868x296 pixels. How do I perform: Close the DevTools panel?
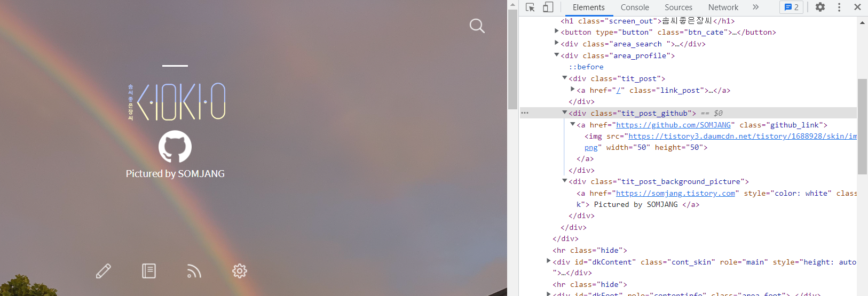pyautogui.click(x=857, y=7)
